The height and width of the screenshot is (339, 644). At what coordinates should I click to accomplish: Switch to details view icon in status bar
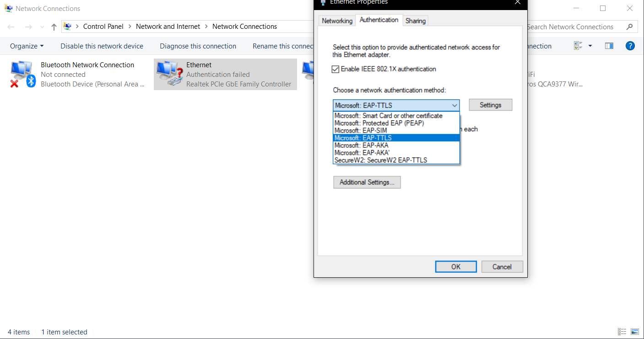pos(622,332)
